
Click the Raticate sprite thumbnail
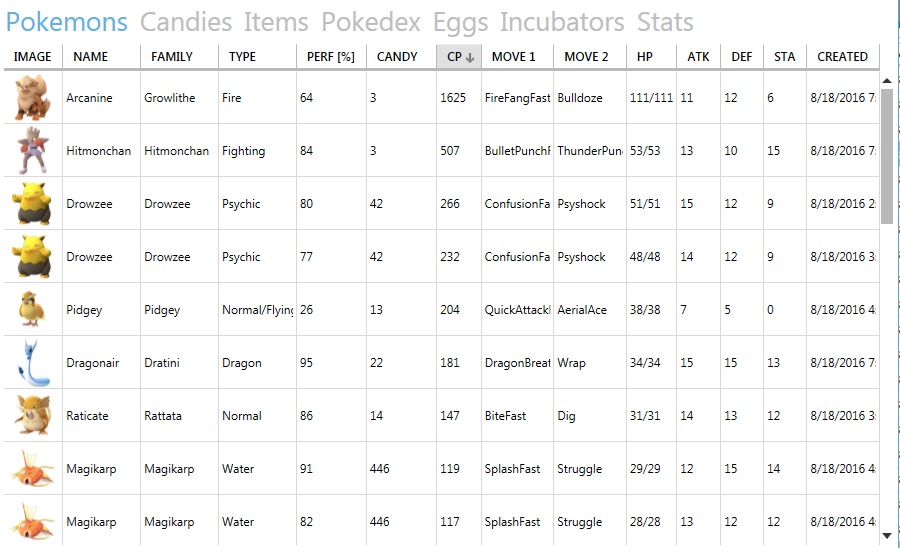coord(33,415)
